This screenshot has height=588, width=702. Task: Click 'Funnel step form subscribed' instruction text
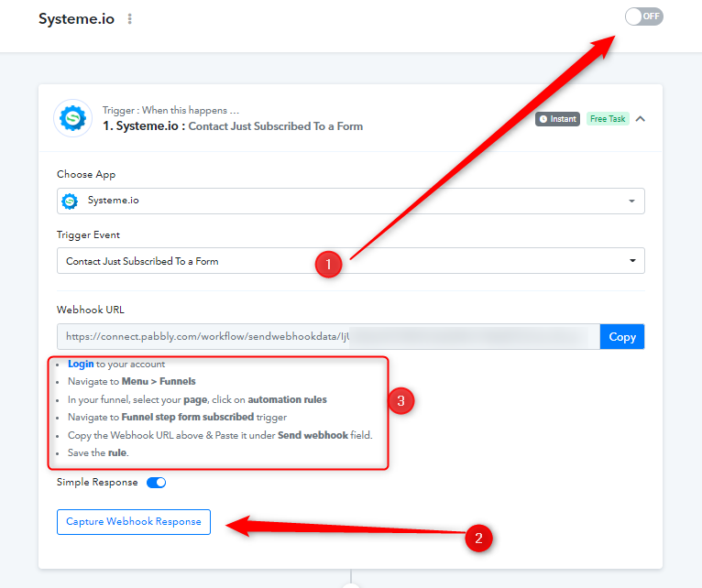coord(188,417)
